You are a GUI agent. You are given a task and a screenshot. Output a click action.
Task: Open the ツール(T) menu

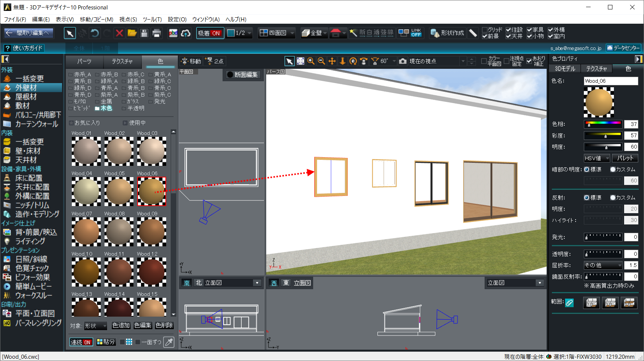[x=152, y=19]
